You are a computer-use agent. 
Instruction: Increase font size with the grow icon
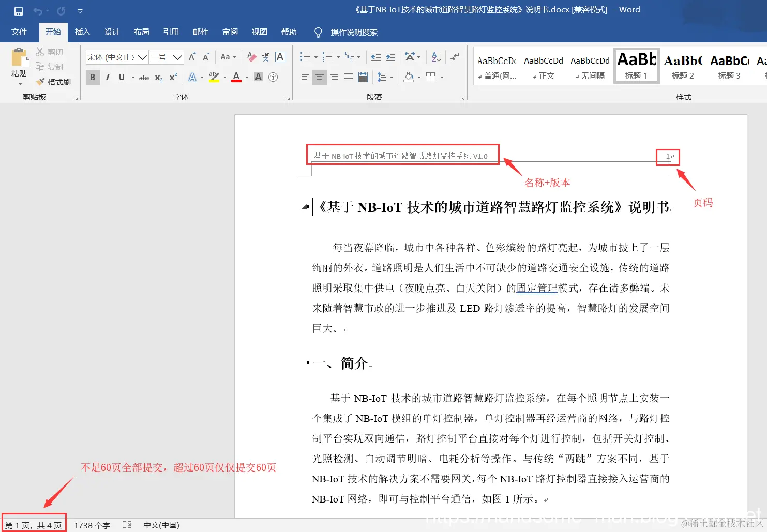(x=192, y=57)
